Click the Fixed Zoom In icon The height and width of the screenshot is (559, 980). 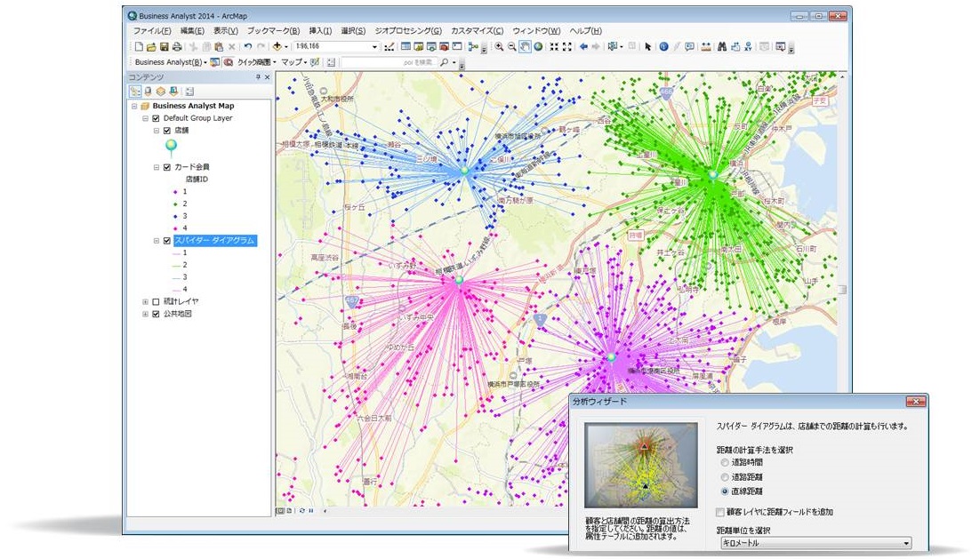(554, 47)
